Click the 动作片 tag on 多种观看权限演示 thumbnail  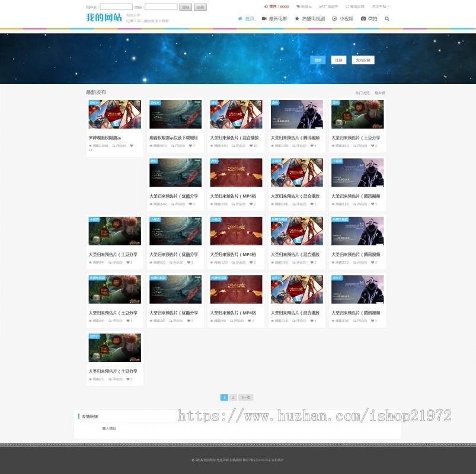tap(94, 103)
